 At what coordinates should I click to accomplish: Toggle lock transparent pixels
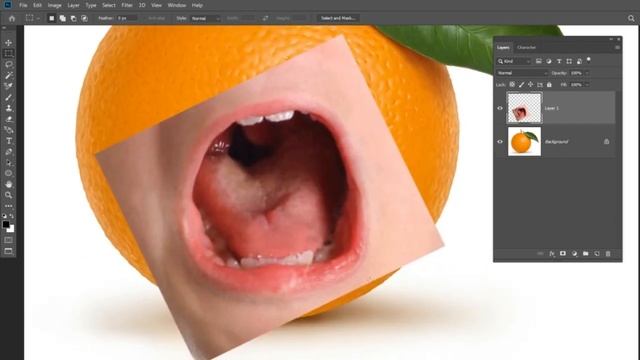pyautogui.click(x=512, y=84)
